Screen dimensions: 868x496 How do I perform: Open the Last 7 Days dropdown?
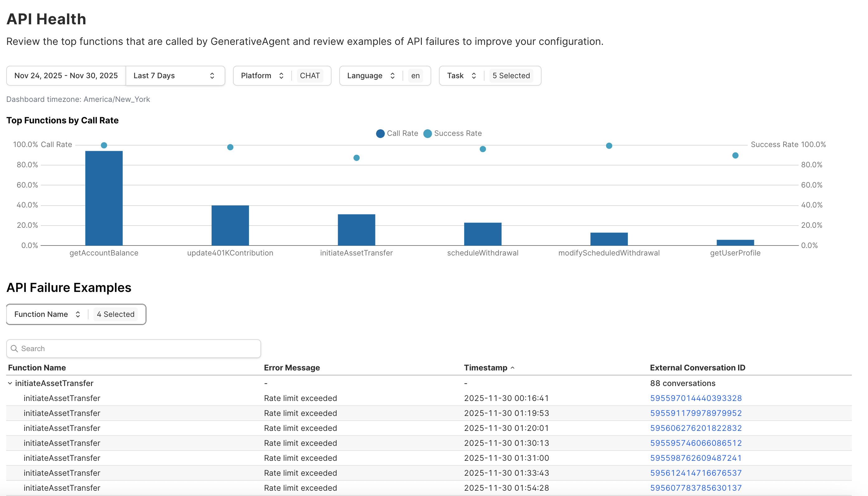(x=175, y=76)
